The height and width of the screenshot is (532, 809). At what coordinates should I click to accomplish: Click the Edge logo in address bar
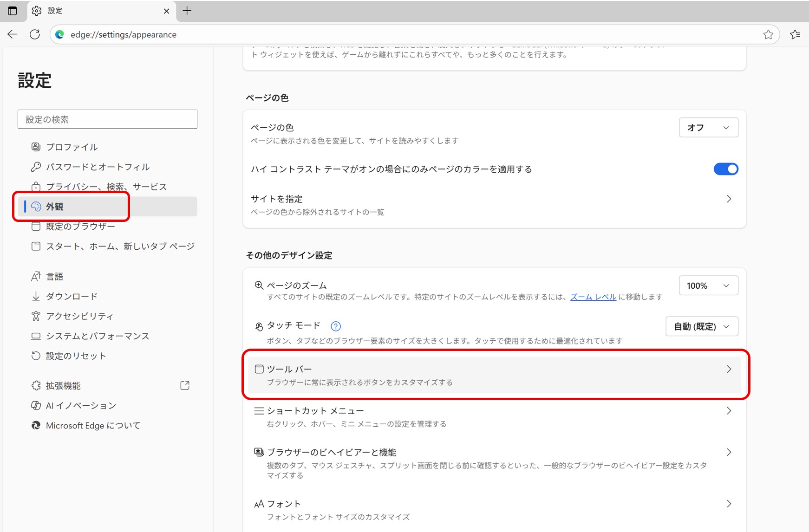[59, 34]
